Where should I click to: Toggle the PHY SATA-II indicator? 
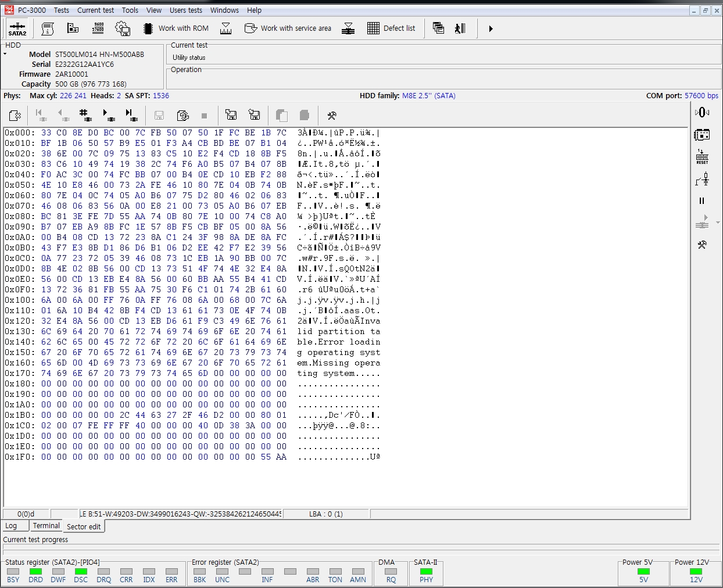coord(426,572)
